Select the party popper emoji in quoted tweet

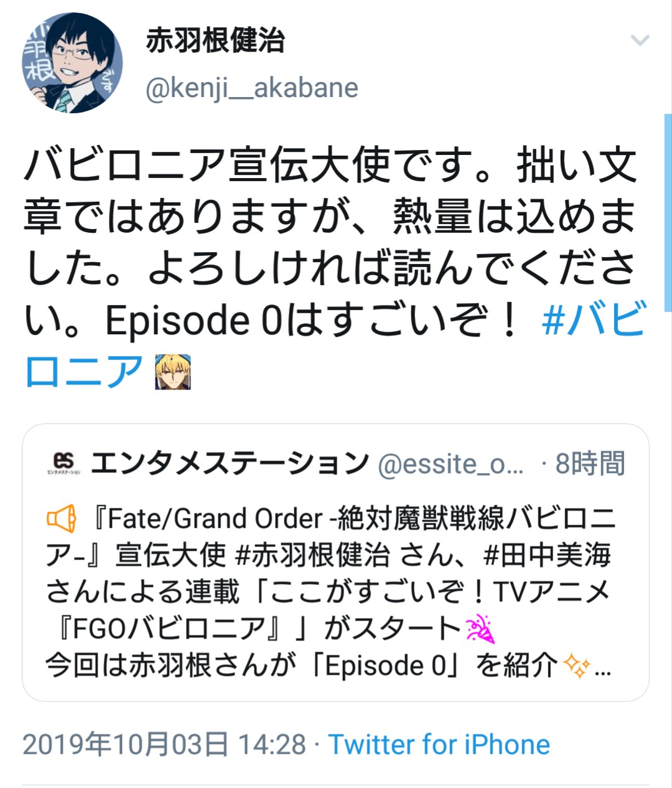pos(479,629)
